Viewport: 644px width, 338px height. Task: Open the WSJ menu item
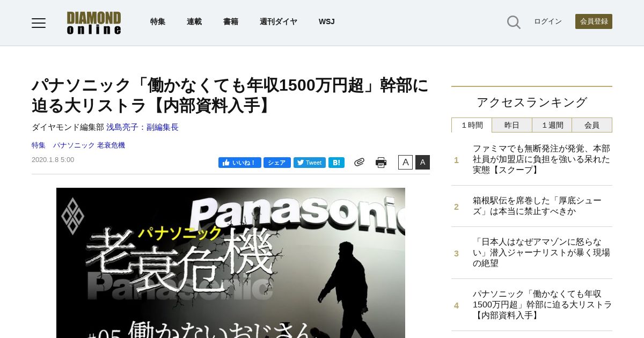tap(326, 21)
